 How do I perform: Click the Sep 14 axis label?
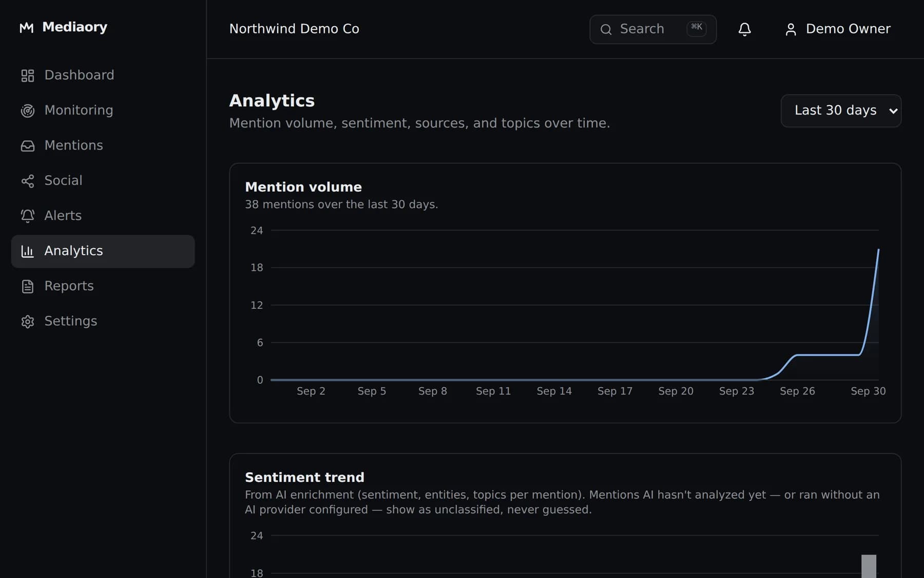554,391
